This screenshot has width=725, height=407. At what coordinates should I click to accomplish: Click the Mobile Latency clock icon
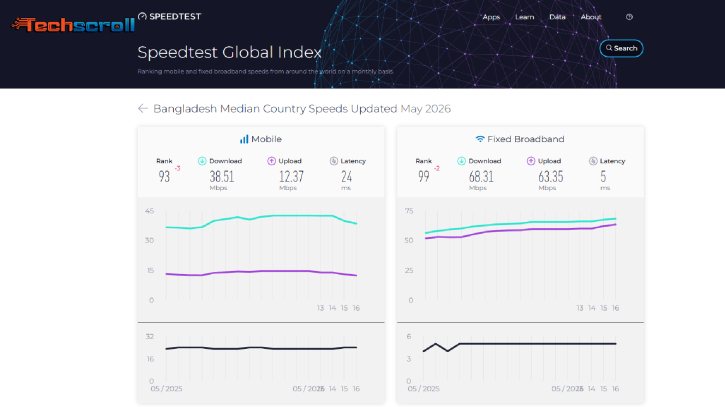click(334, 161)
